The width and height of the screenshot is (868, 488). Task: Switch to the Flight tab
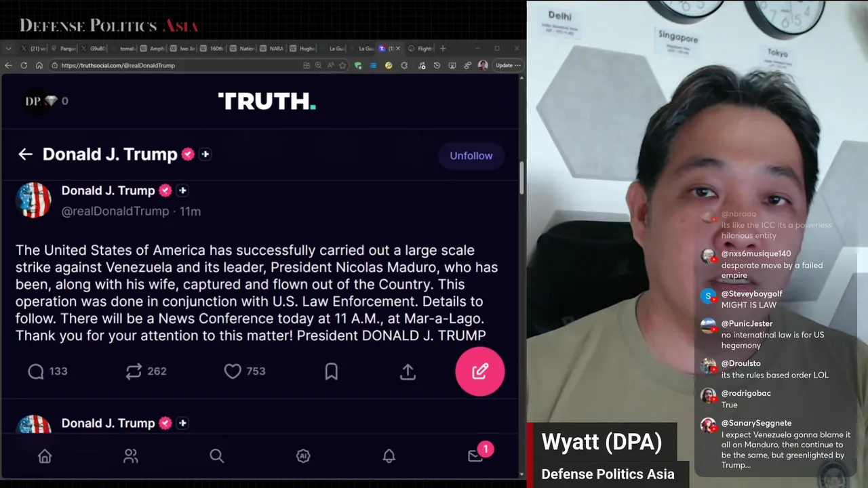[421, 48]
